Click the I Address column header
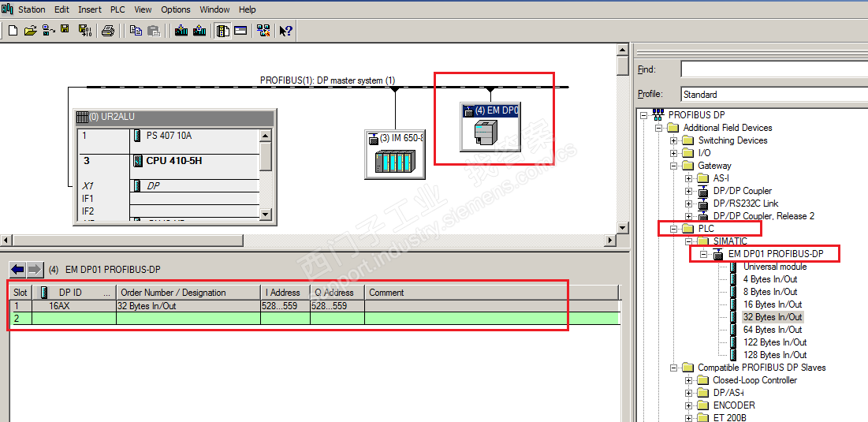The width and height of the screenshot is (868, 422). click(x=285, y=293)
